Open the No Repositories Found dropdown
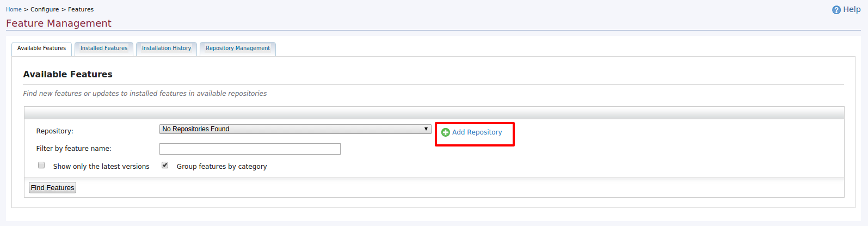This screenshot has width=868, height=226. tap(295, 129)
